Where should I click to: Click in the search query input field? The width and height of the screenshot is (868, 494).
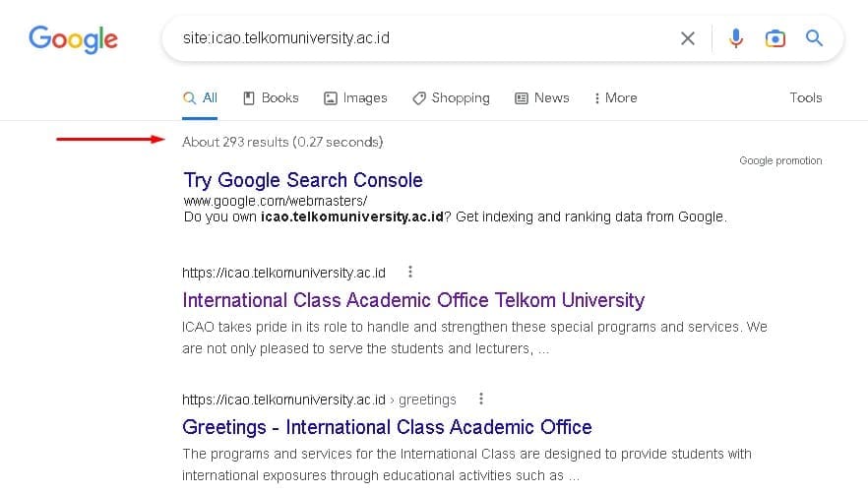pyautogui.click(x=421, y=38)
